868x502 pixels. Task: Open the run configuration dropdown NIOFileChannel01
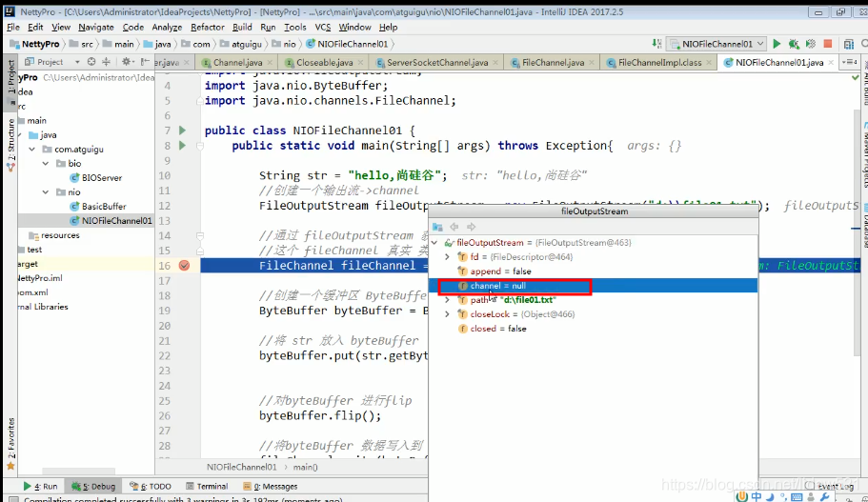point(717,44)
